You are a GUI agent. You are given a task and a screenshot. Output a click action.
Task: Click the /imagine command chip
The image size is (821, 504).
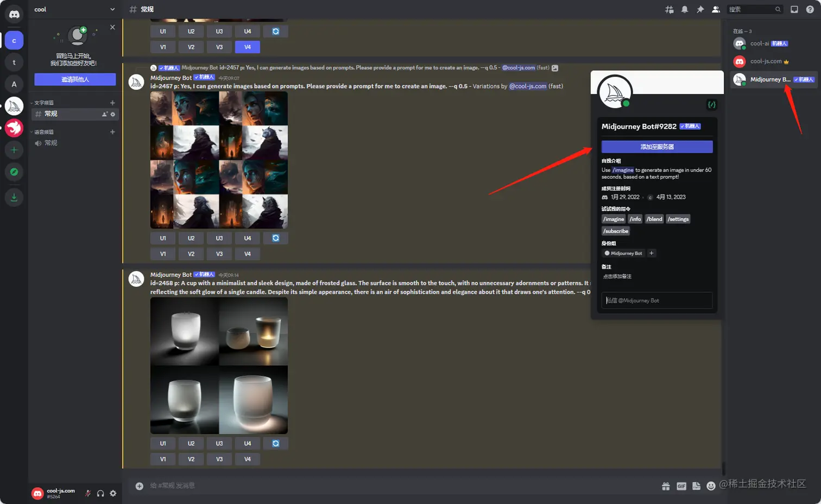coord(614,219)
